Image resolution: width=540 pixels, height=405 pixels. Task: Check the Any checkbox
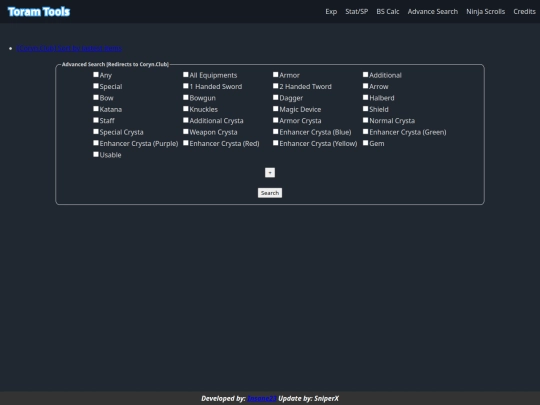pos(96,75)
